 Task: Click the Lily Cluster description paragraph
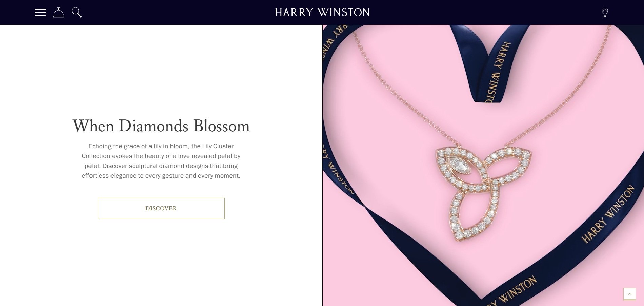(x=161, y=161)
